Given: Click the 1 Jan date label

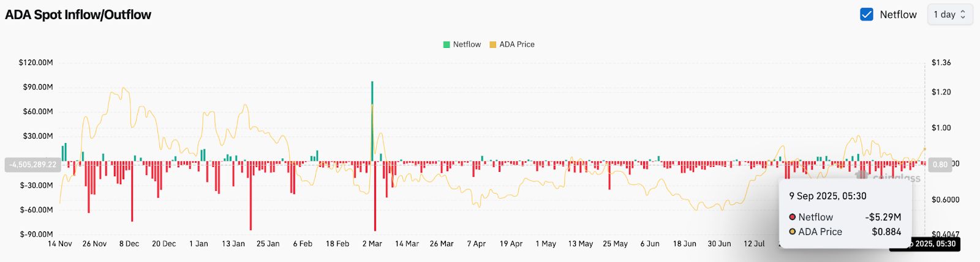Looking at the screenshot, I should coord(198,244).
